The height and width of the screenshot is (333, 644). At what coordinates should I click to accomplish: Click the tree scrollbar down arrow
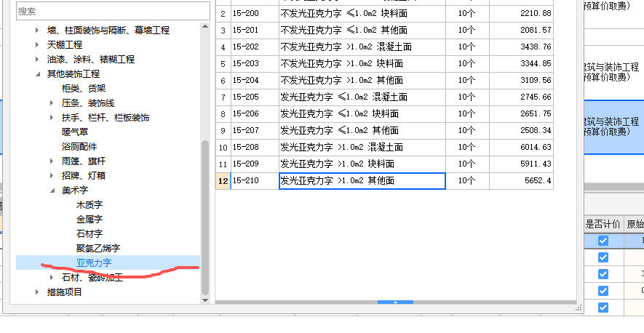pyautogui.click(x=205, y=300)
